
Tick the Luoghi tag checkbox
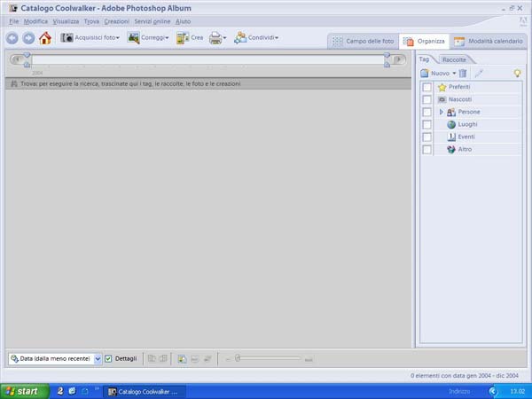pyautogui.click(x=426, y=124)
